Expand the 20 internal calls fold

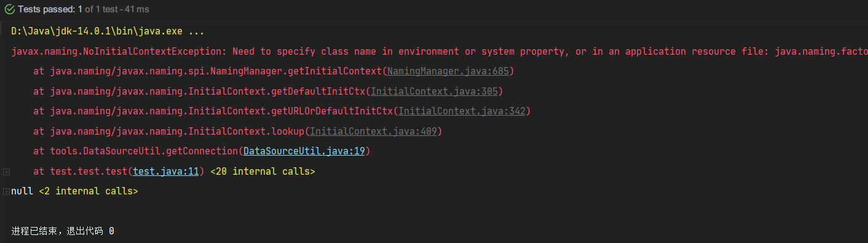pos(6,172)
